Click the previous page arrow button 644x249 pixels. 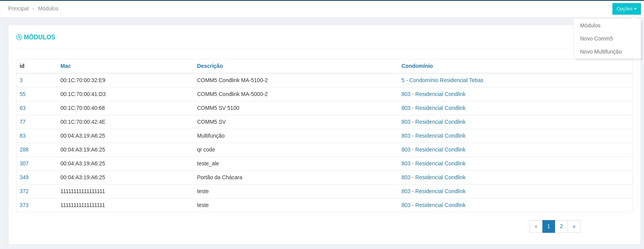536,226
